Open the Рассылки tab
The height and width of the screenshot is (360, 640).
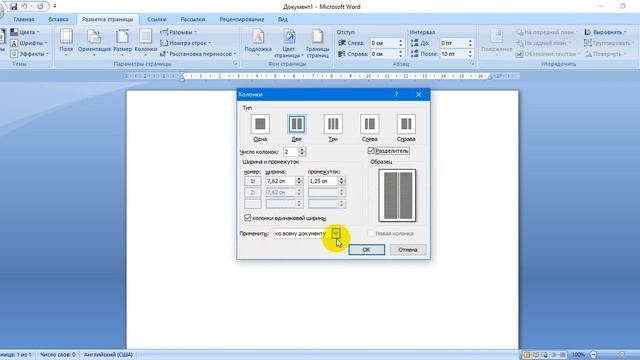pos(193,19)
